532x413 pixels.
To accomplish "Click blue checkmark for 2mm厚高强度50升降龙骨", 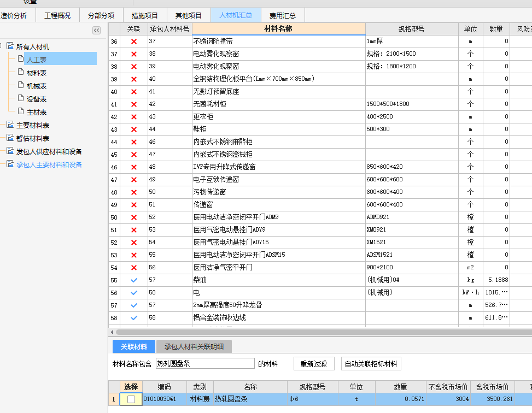I will point(134,305).
